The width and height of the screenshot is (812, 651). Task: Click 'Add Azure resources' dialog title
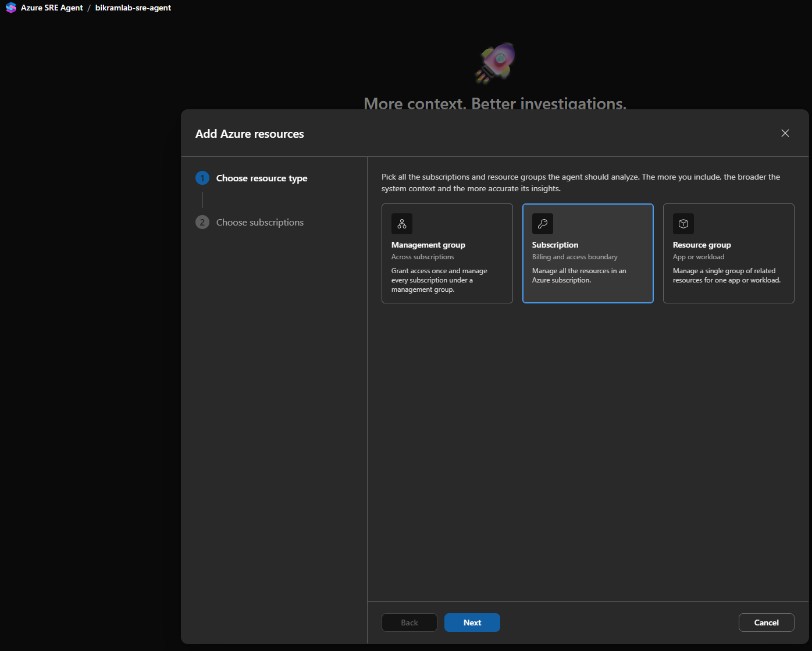(250, 134)
